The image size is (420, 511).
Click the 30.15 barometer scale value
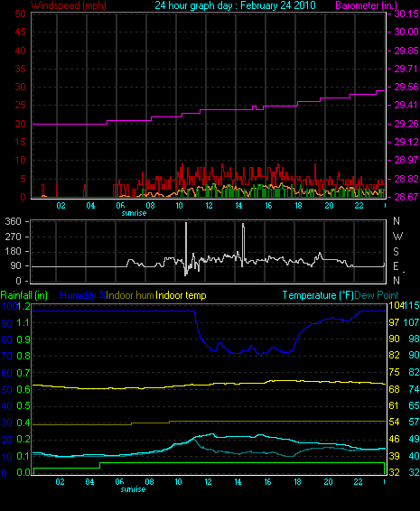pyautogui.click(x=406, y=14)
